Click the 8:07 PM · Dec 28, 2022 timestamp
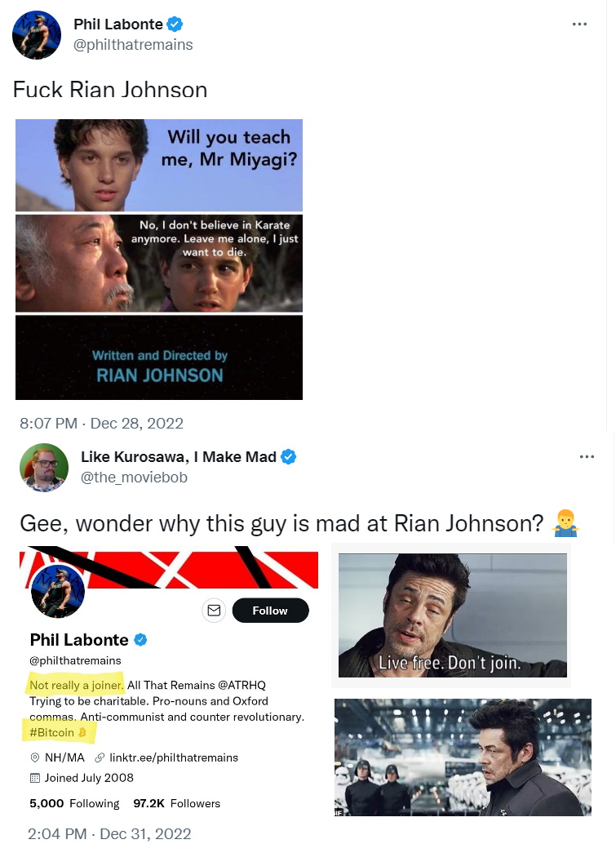 click(102, 424)
